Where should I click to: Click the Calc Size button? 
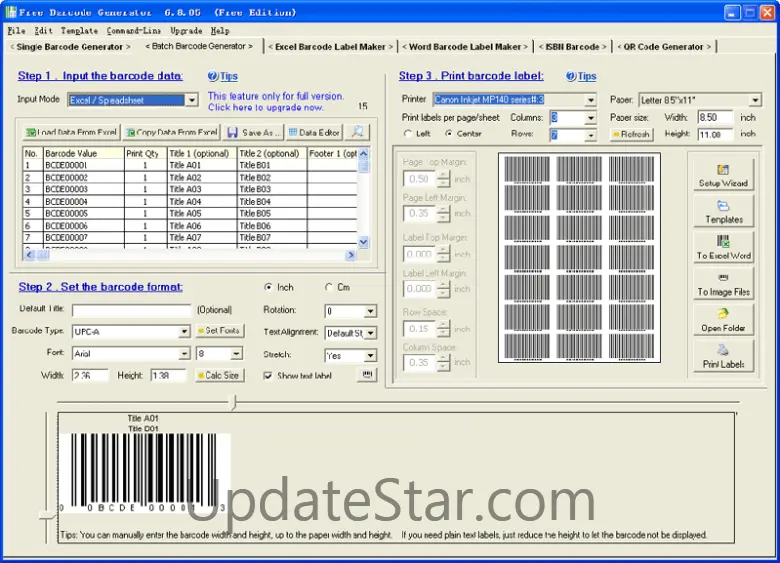tap(219, 376)
